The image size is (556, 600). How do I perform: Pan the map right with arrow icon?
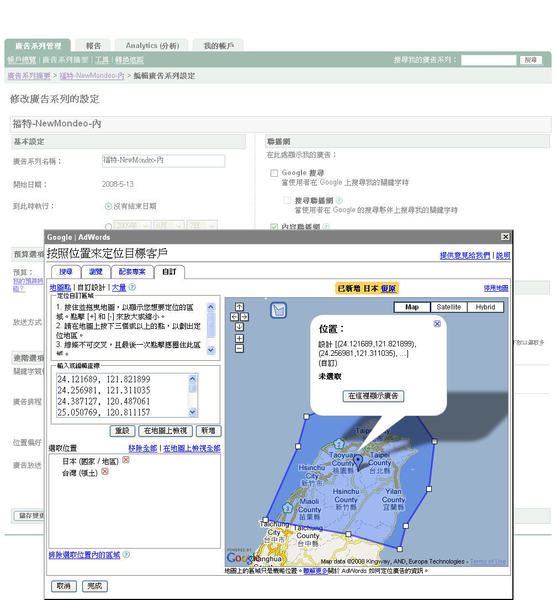(x=244, y=316)
